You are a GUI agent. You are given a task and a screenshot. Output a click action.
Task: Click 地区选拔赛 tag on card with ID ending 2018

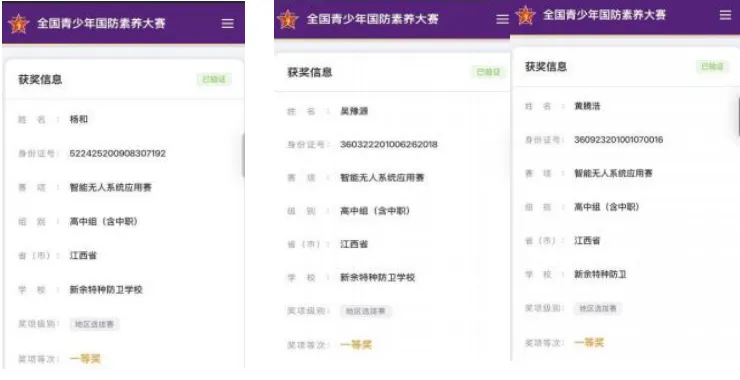[x=365, y=311]
